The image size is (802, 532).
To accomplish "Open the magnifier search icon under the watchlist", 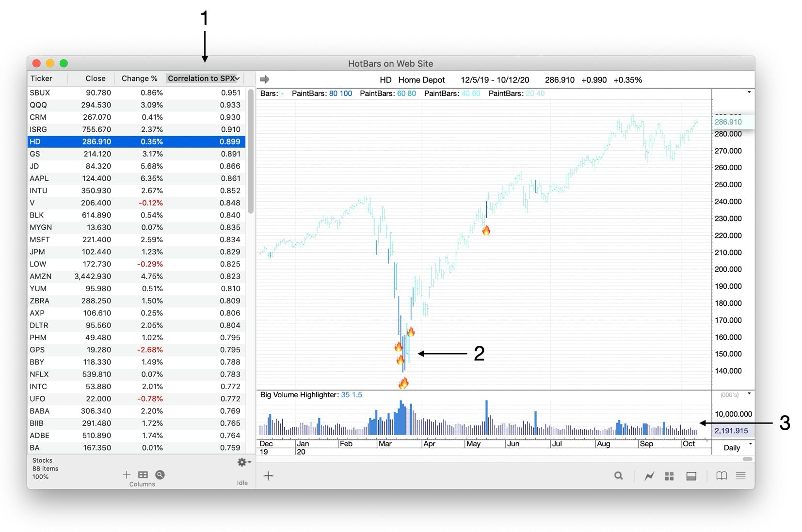I will click(160, 475).
